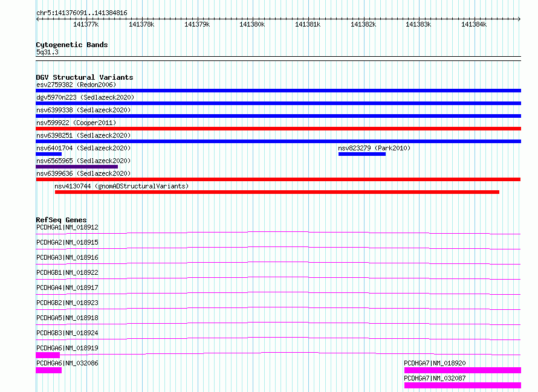Viewport: 538px width, 392px height.
Task: Select the PCDHGA2|NM_018915 gene label
Action: [x=67, y=242]
